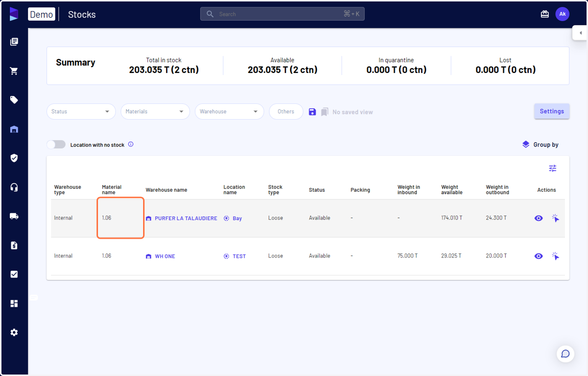Open the documents library sidebar icon
Screen dimensions: 588x376
[x=14, y=42]
